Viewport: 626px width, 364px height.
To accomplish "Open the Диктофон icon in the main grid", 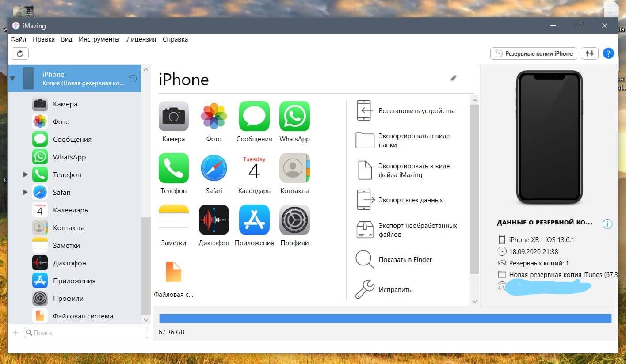I will pyautogui.click(x=214, y=220).
